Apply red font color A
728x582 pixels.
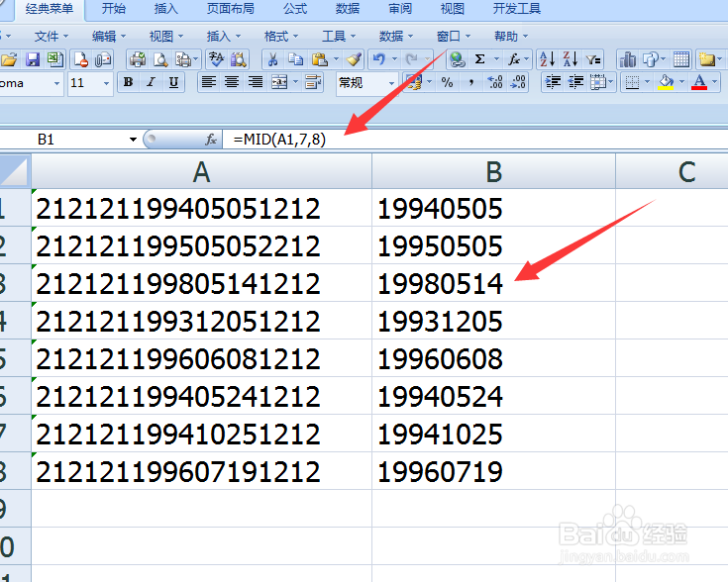click(x=699, y=82)
